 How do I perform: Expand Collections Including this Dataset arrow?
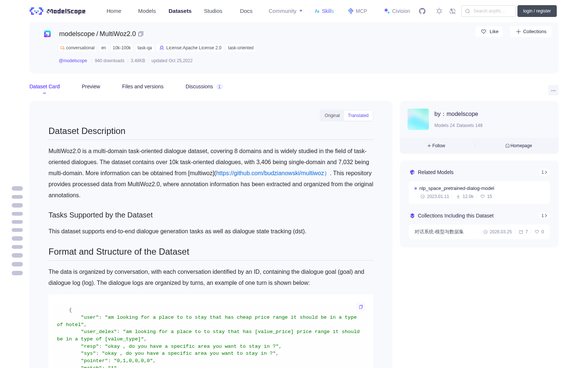544,216
